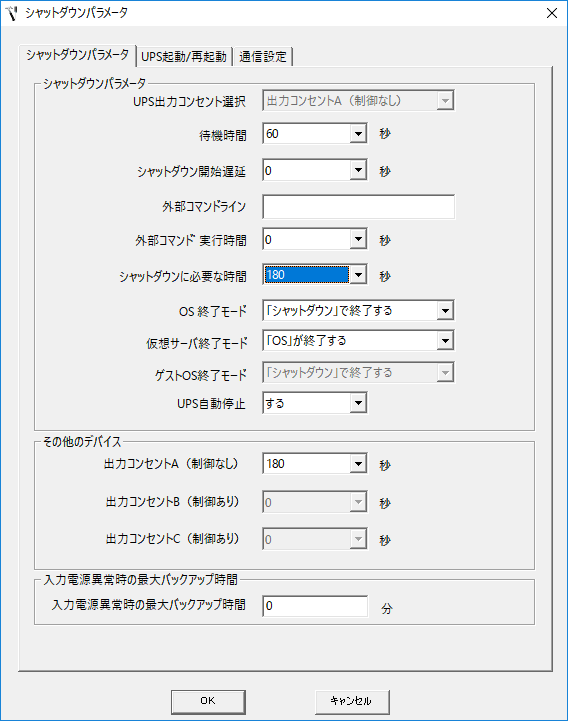Expand the 待機時間 dropdown
The height and width of the screenshot is (721, 568).
(358, 134)
